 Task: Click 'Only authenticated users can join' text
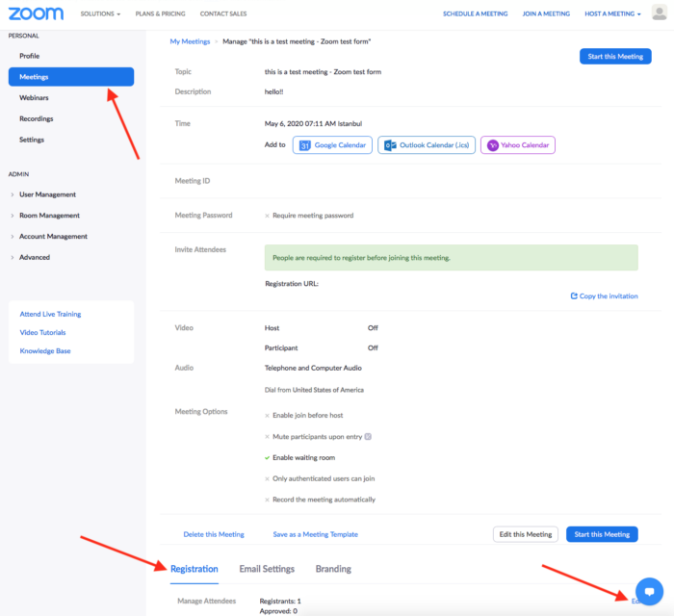[x=324, y=478]
